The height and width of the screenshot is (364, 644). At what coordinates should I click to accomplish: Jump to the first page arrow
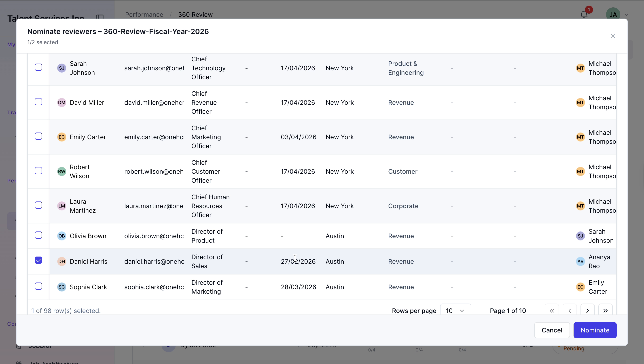point(552,310)
